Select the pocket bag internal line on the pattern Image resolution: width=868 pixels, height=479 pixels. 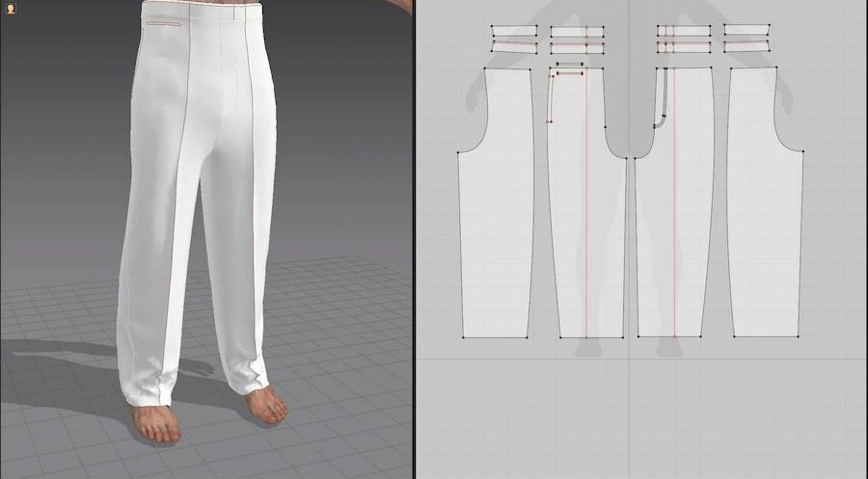coord(549,96)
